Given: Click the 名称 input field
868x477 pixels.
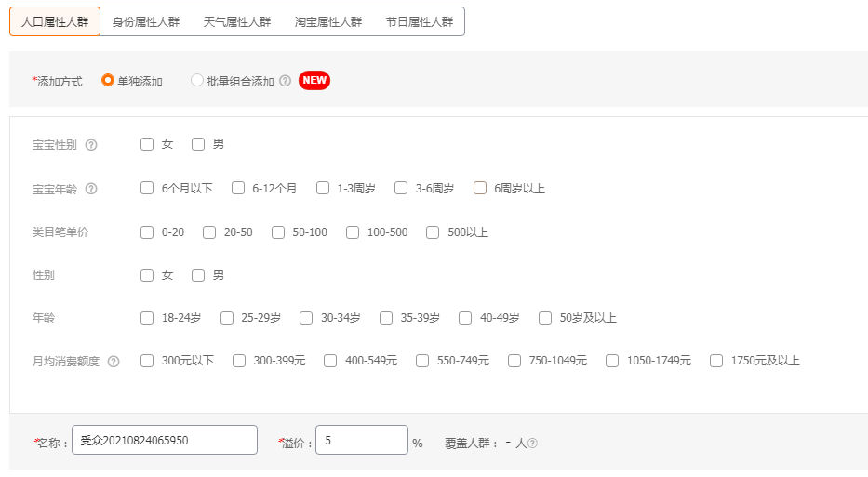Looking at the screenshot, I should tap(165, 440).
